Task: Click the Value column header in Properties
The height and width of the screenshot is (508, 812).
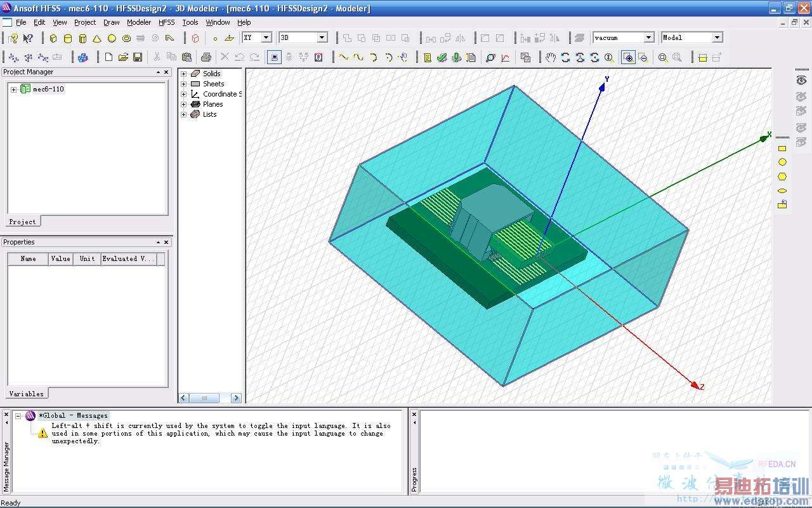Action: point(61,259)
